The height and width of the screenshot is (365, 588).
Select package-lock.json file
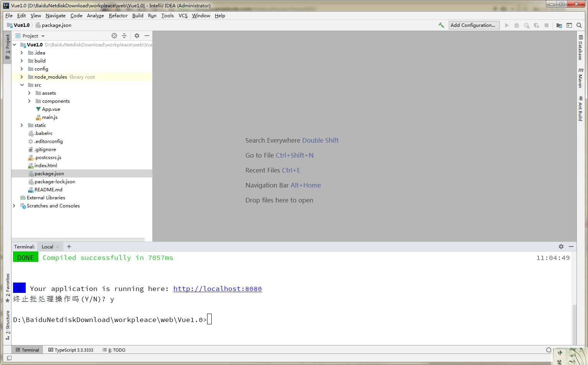(54, 182)
